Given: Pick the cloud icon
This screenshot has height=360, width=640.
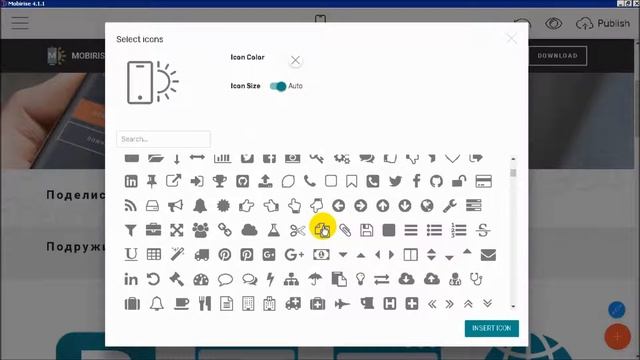Looking at the screenshot, I should [249, 230].
